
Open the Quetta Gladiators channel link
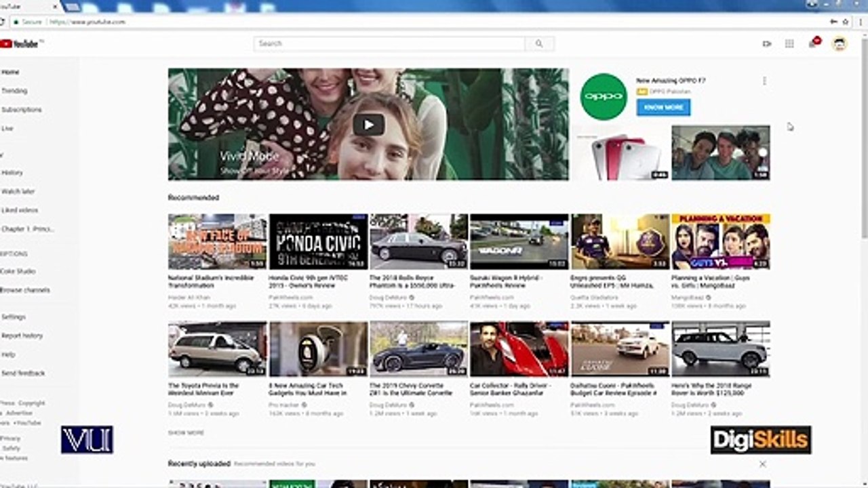pos(594,298)
